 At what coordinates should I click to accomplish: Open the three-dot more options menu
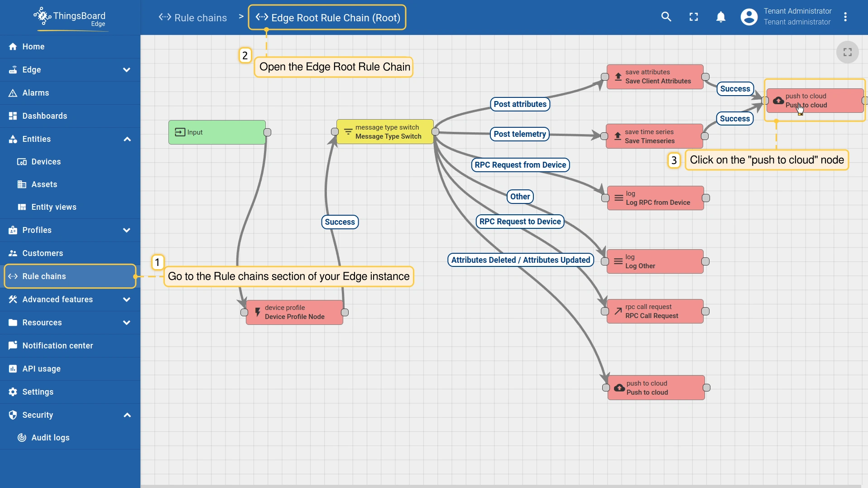click(x=845, y=17)
